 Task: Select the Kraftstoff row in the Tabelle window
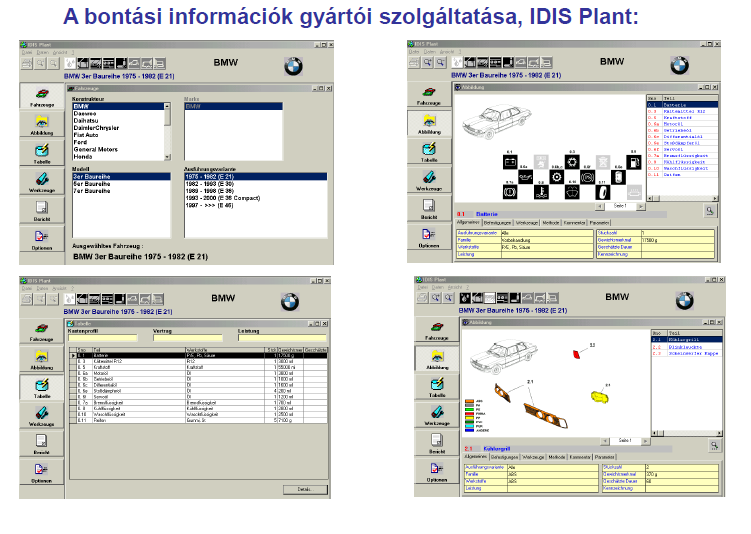click(198, 367)
